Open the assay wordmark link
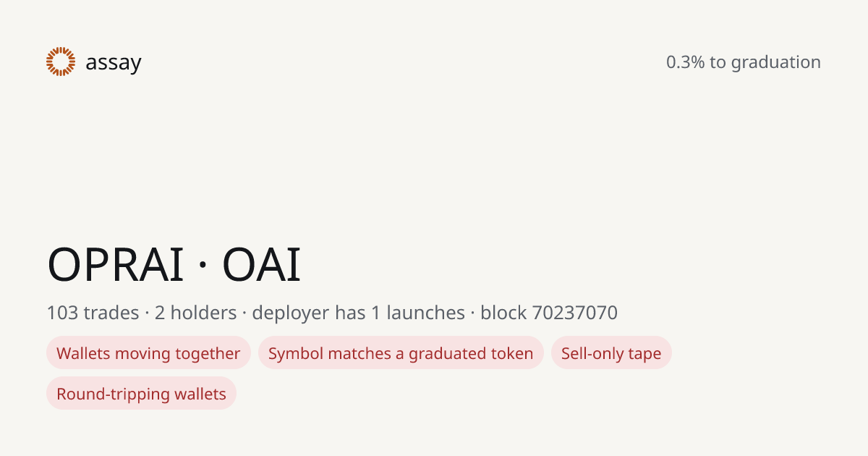Image resolution: width=868 pixels, height=456 pixels. [x=113, y=63]
